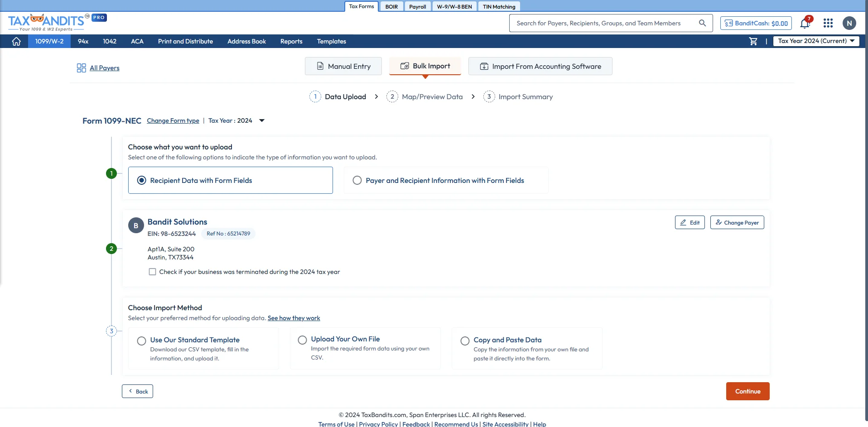Screen dimensions: 868x427
Task: Select Recipient Data with Form Fields
Action: point(230,180)
